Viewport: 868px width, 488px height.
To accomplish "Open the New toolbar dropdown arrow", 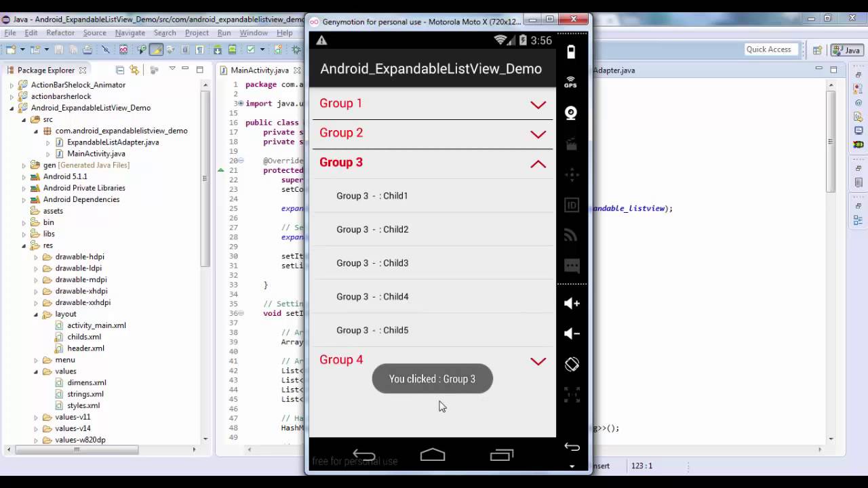I will point(22,49).
